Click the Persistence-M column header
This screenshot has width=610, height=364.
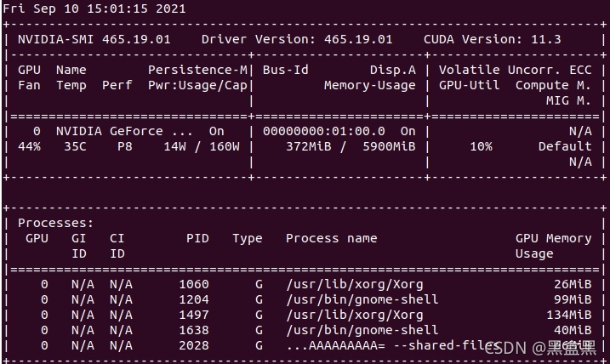pyautogui.click(x=197, y=70)
